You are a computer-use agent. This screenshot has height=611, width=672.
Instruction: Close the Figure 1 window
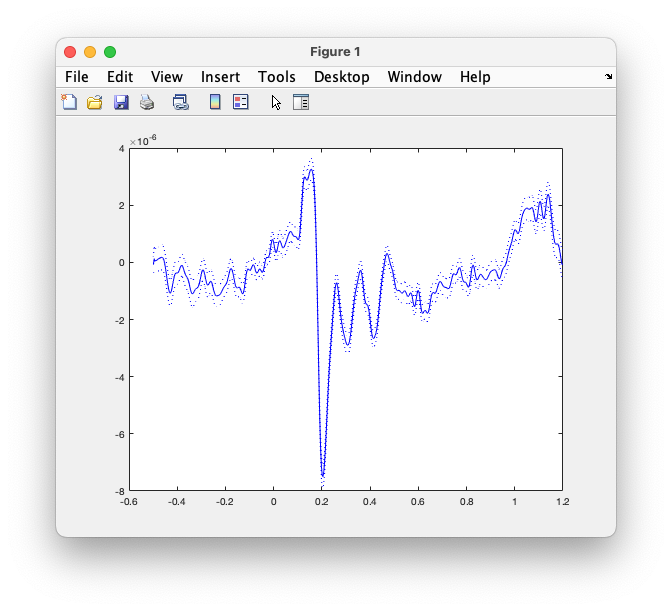coord(70,52)
